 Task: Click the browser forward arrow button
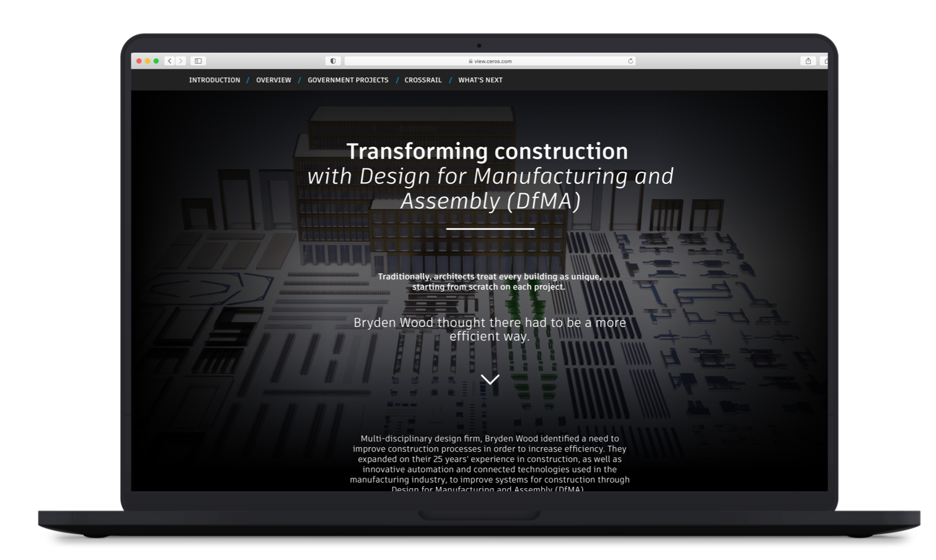(x=180, y=61)
